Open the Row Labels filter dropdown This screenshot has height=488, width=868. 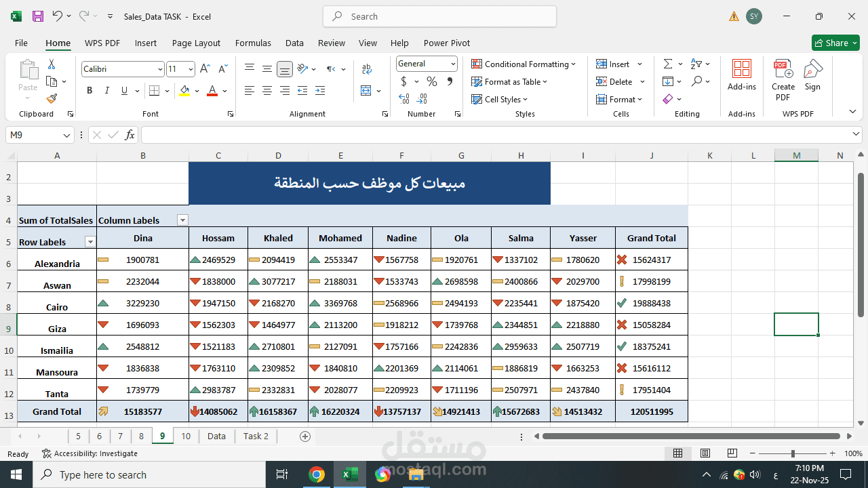(90, 241)
